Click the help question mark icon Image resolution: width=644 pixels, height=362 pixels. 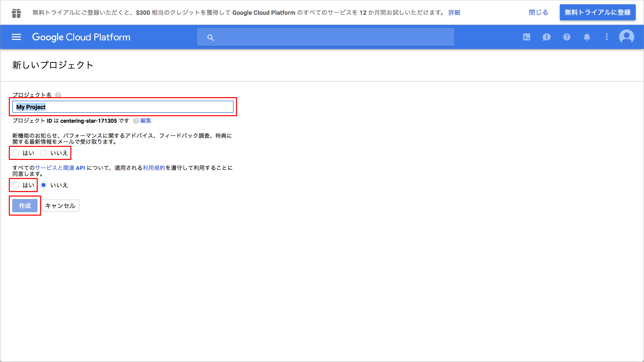(x=567, y=37)
